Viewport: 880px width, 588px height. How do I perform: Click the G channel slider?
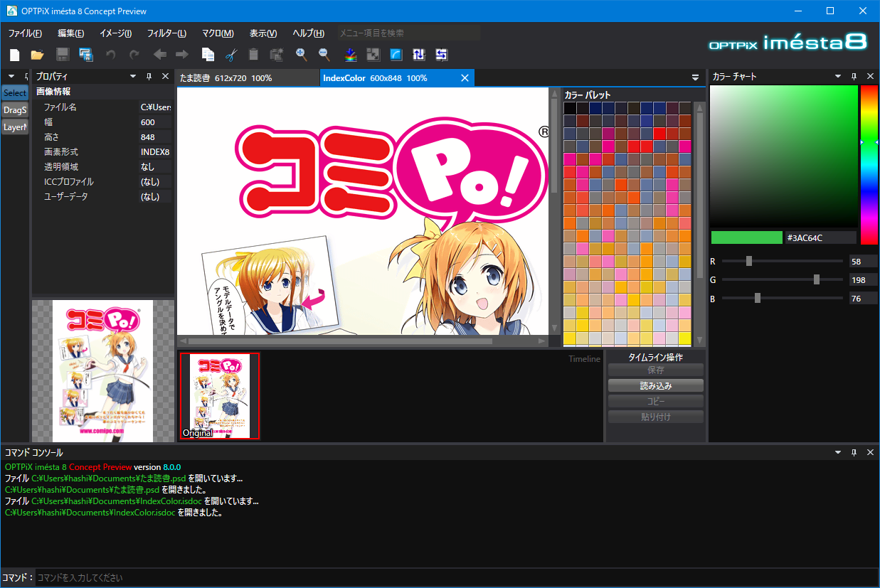[x=782, y=279]
